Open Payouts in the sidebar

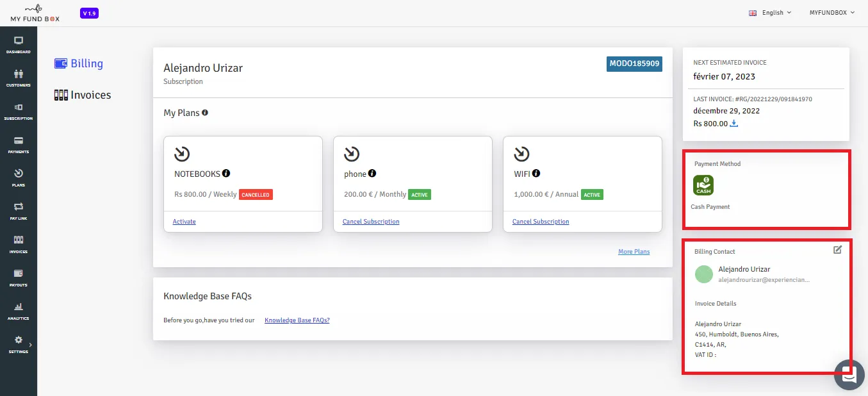click(x=18, y=277)
